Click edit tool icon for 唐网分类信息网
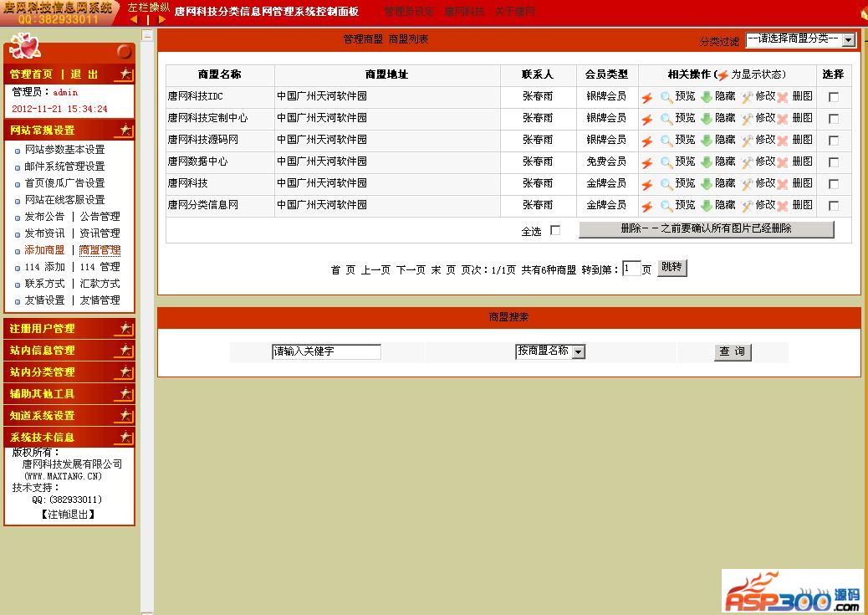The width and height of the screenshot is (868, 615). tap(748, 206)
